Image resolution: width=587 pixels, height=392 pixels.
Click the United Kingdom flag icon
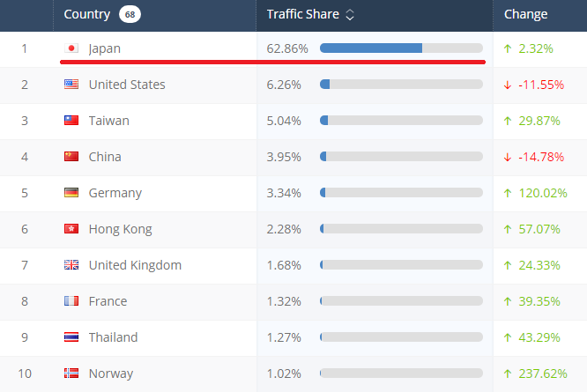coord(72,265)
